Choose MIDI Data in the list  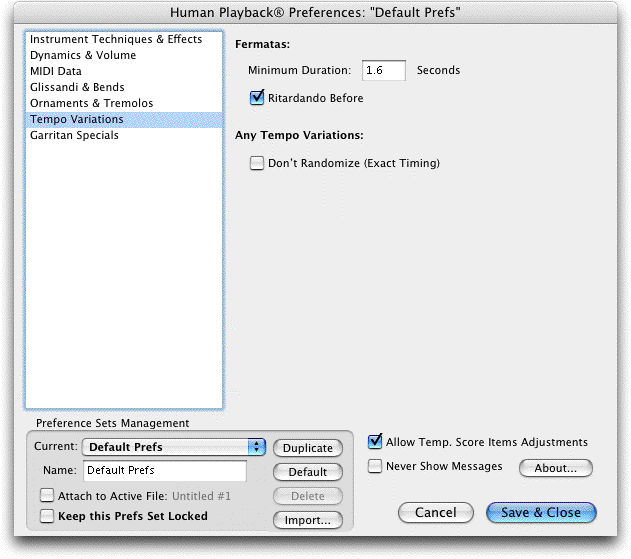124,71
